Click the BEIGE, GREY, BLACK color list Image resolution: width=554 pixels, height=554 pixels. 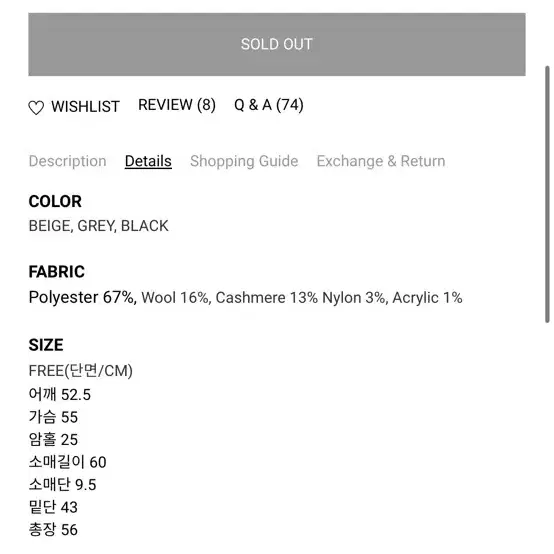pyautogui.click(x=99, y=226)
